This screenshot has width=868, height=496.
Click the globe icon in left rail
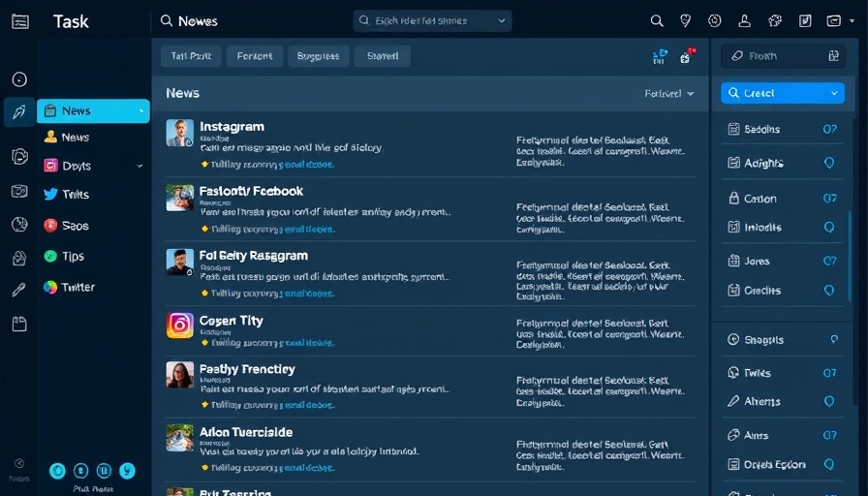point(19,224)
